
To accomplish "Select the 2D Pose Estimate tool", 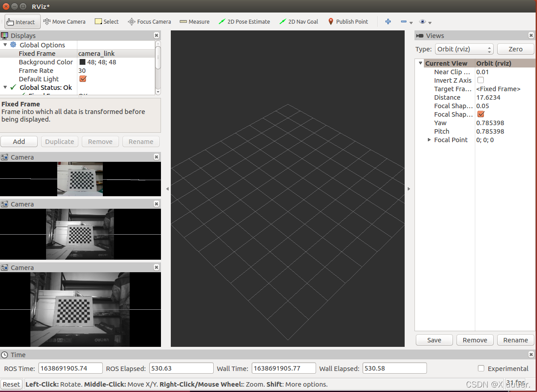I will (x=244, y=21).
